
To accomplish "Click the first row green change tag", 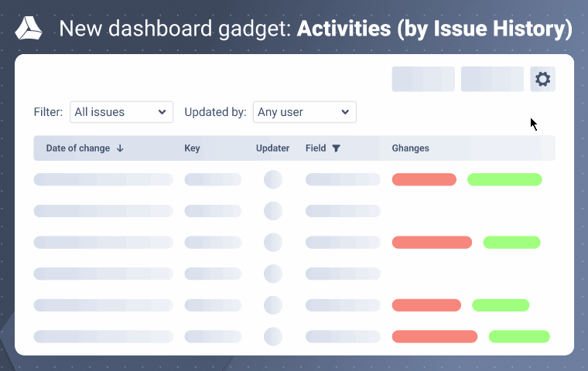I will pos(504,180).
